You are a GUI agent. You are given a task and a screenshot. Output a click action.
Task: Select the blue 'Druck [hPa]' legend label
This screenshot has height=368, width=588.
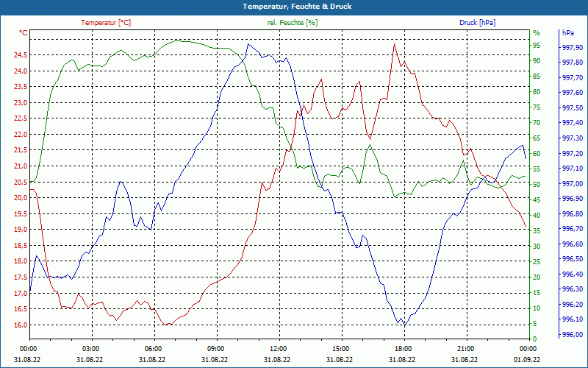[477, 23]
